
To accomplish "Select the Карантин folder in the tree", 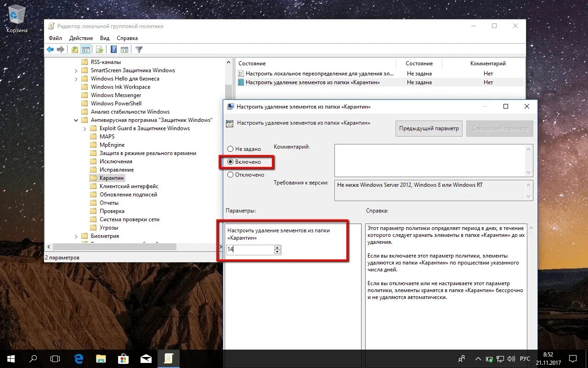I will coord(108,178).
